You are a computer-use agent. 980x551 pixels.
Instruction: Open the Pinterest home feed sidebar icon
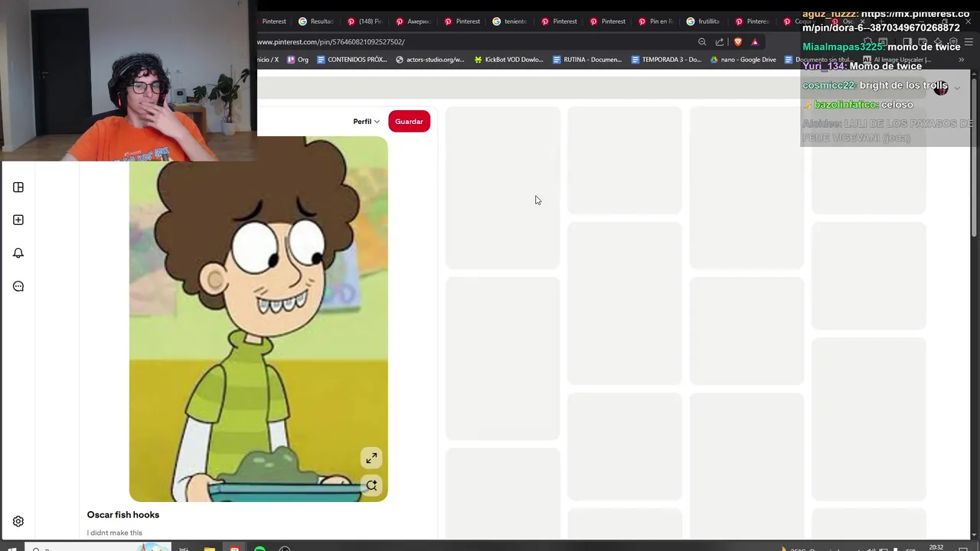pyautogui.click(x=18, y=187)
